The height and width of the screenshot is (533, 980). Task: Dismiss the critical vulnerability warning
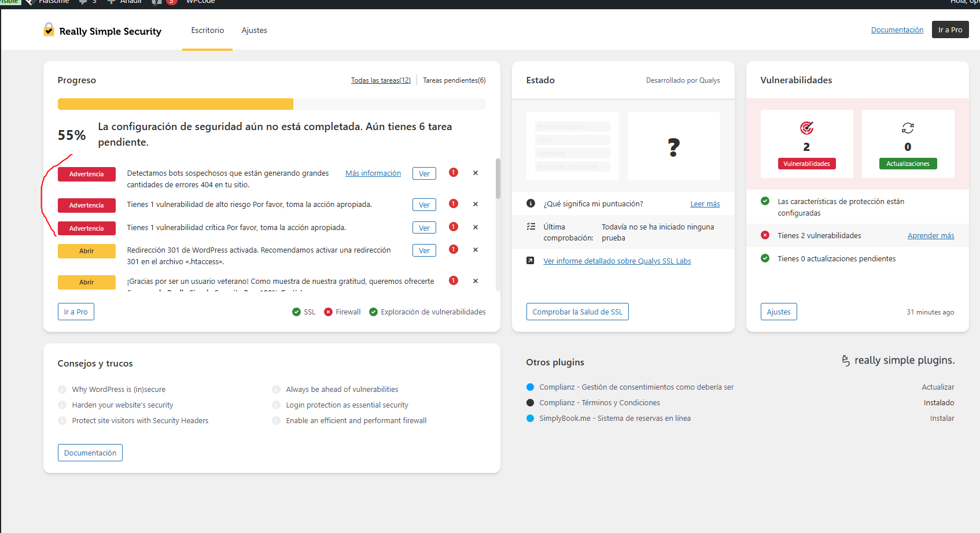coord(476,227)
